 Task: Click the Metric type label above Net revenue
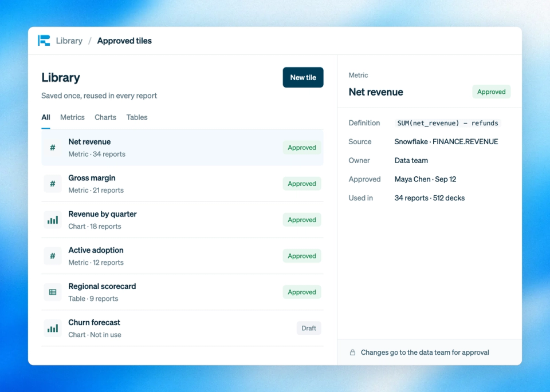tap(358, 75)
